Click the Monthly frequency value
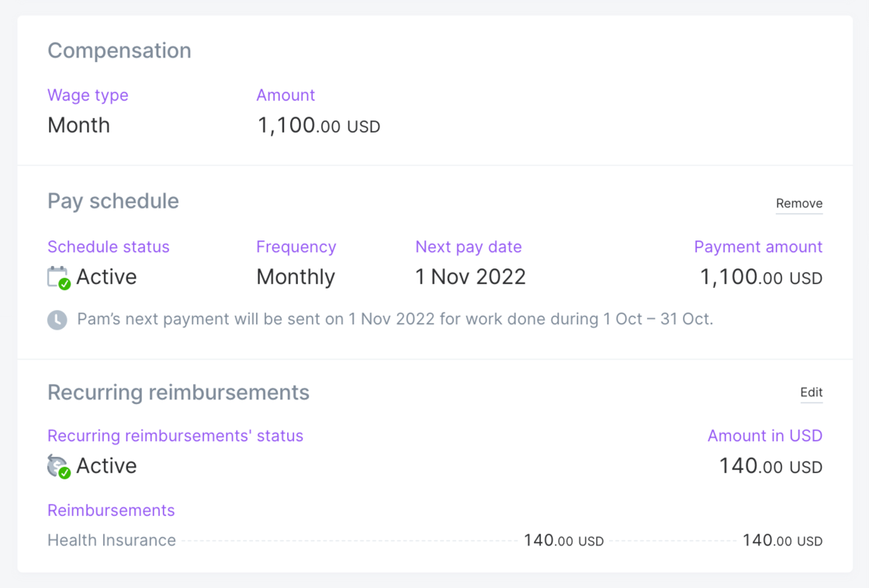The image size is (869, 588). click(x=296, y=276)
